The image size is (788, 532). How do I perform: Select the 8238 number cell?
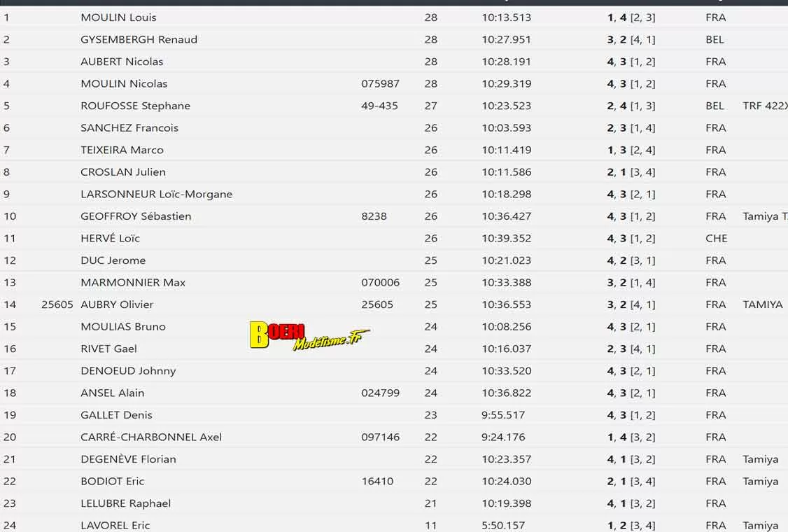[374, 217]
